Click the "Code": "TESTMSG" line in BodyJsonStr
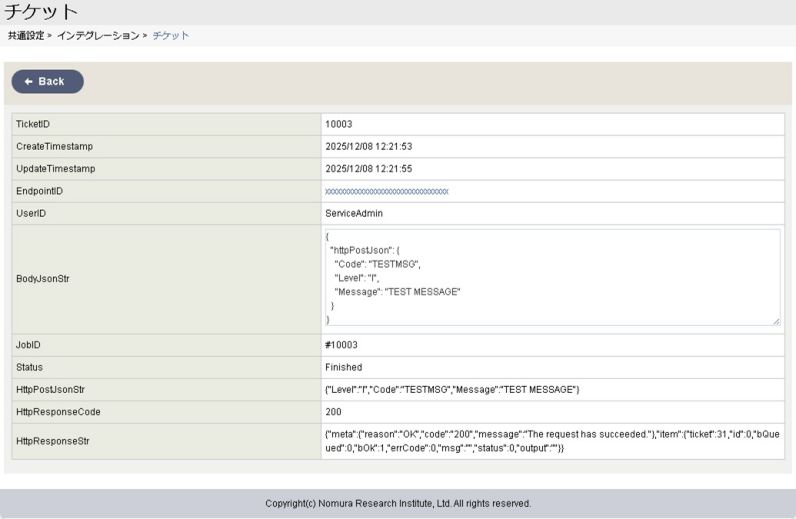The height and width of the screenshot is (519, 796). (377, 265)
